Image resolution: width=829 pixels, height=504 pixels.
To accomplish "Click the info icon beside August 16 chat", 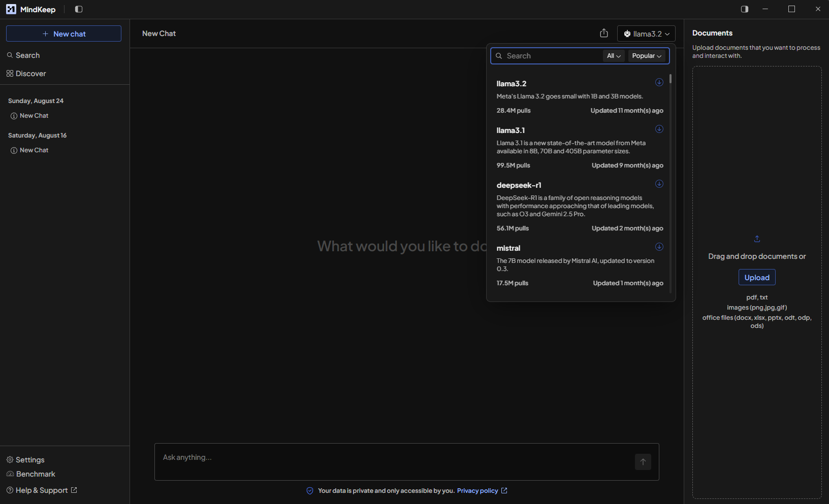I will 14,151.
